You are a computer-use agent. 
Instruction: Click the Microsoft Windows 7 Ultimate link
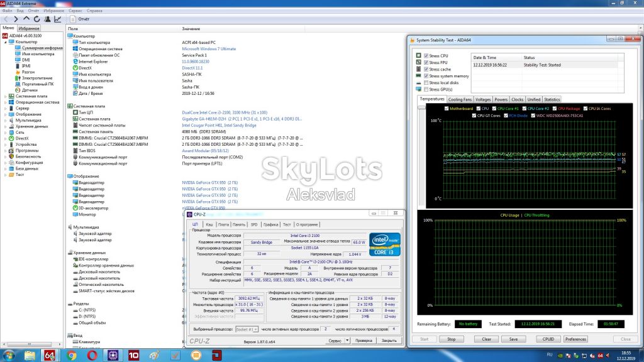[209, 49]
